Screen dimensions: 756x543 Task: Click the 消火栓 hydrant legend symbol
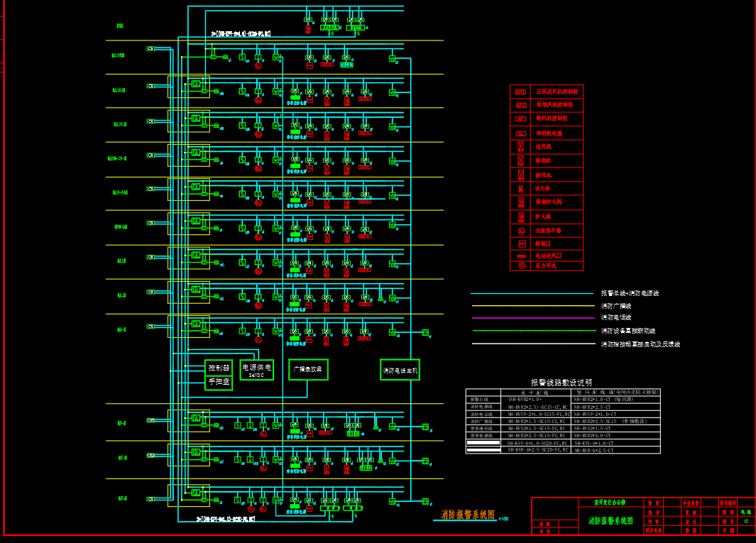click(x=521, y=189)
